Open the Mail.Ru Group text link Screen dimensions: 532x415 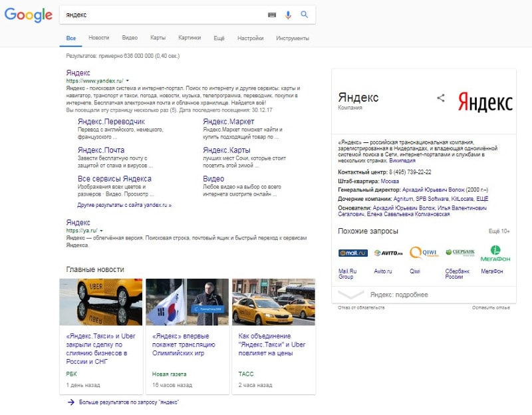point(347,274)
